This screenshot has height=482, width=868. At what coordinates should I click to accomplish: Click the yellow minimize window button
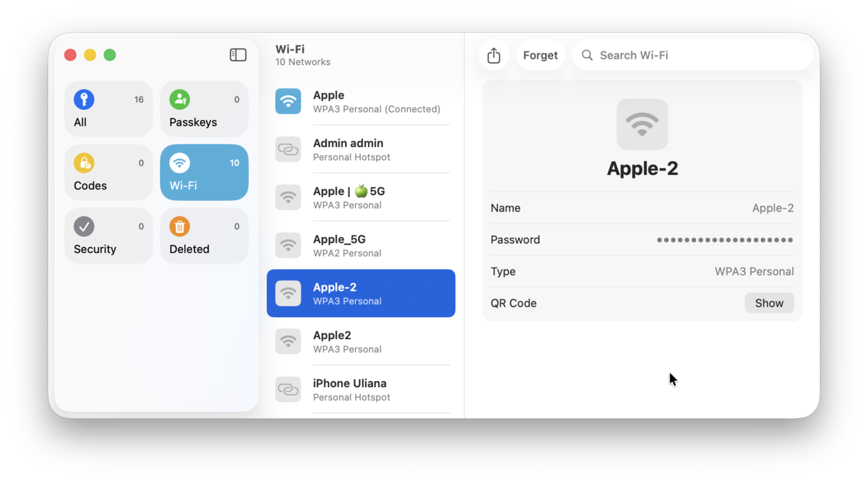(90, 55)
